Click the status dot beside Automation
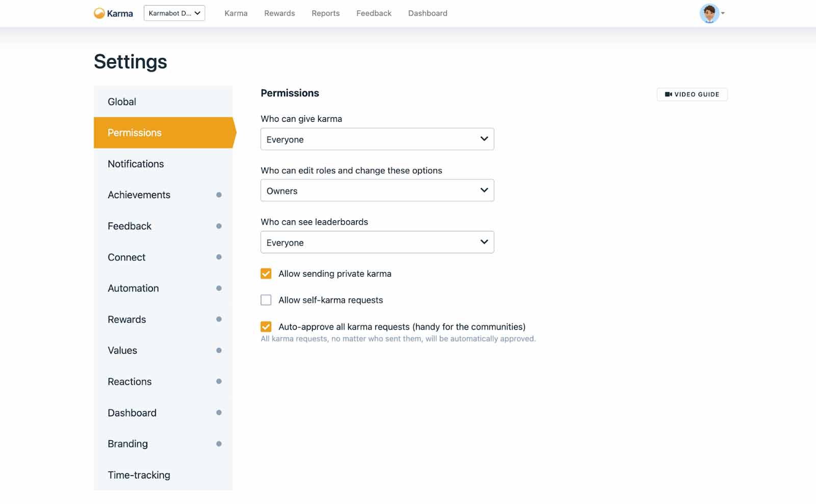Screen dimensions: 816x504 [219, 288]
